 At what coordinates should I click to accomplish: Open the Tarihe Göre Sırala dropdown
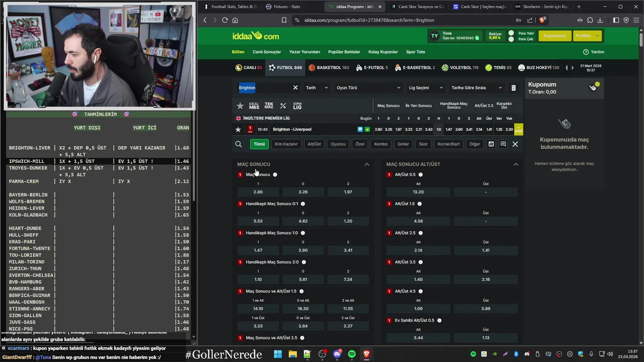[x=476, y=87]
